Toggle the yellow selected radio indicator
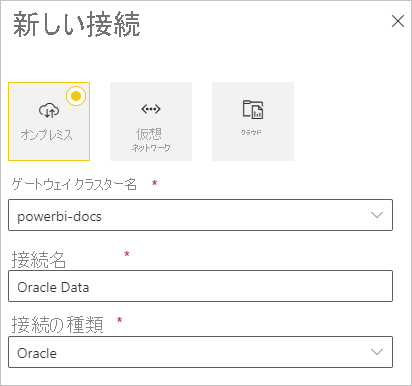The width and height of the screenshot is (412, 386). [x=76, y=96]
